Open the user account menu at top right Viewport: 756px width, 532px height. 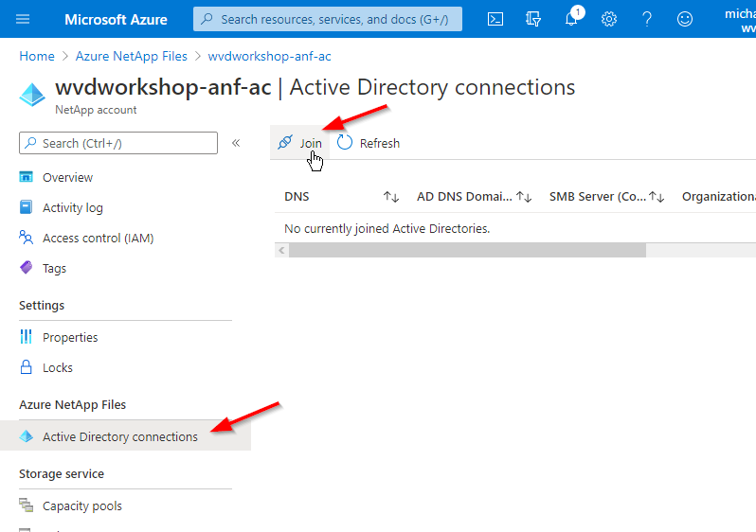(x=740, y=21)
